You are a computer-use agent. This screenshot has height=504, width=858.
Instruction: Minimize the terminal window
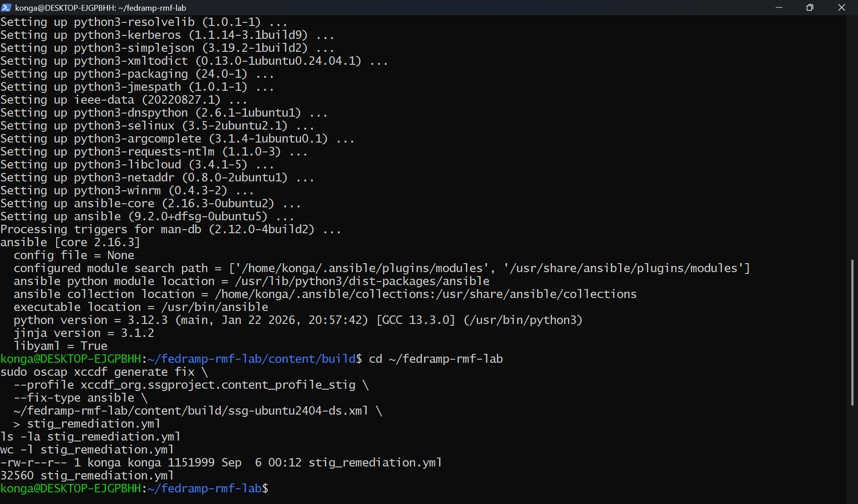(x=779, y=8)
